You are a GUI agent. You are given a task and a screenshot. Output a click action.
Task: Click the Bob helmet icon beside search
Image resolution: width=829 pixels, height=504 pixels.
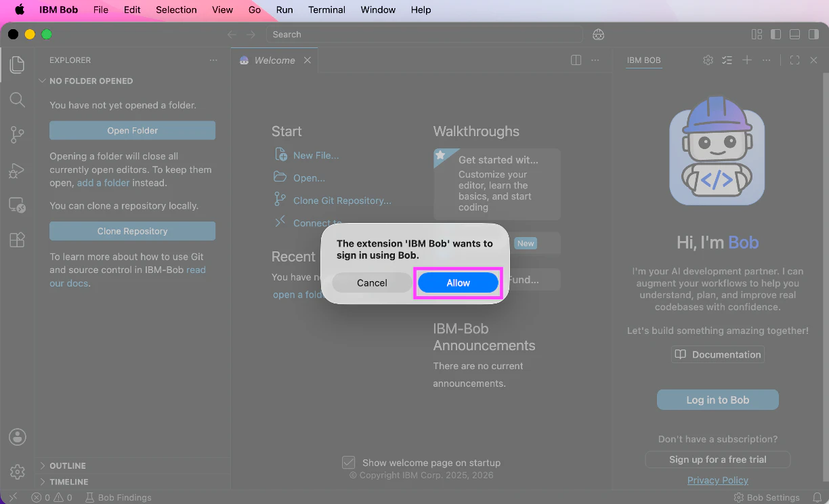[x=598, y=35]
